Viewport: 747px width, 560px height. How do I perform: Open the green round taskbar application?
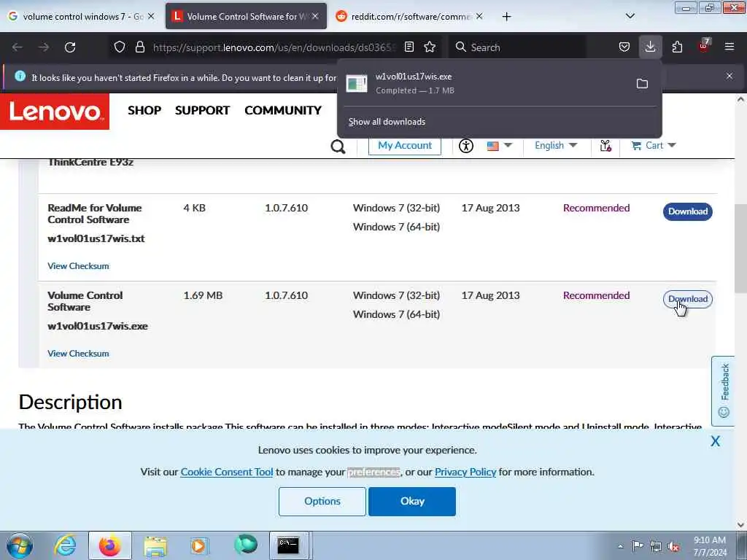pyautogui.click(x=246, y=545)
